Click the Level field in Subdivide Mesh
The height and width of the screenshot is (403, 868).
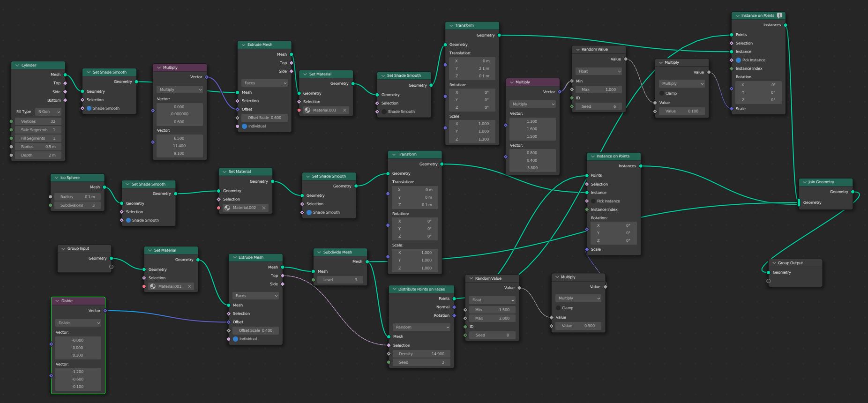click(x=340, y=280)
